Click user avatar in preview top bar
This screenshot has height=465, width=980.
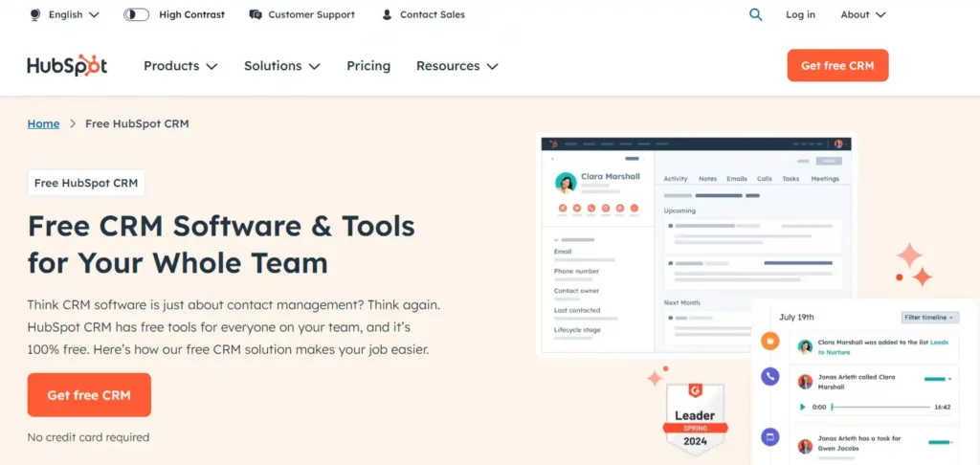pos(838,144)
